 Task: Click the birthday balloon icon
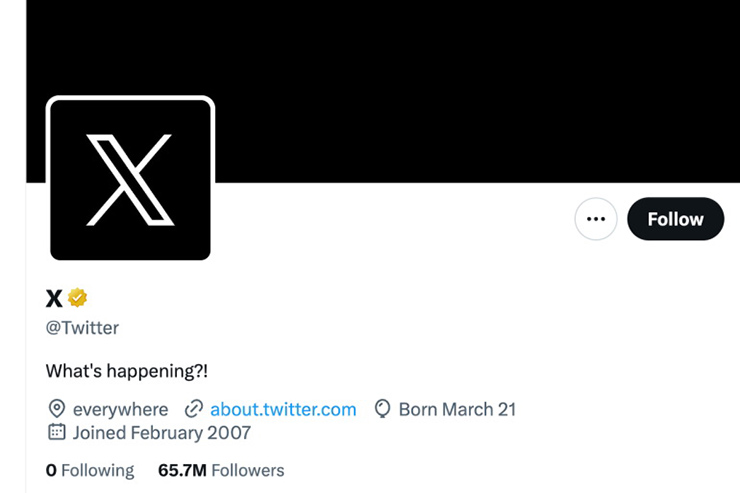point(382,409)
